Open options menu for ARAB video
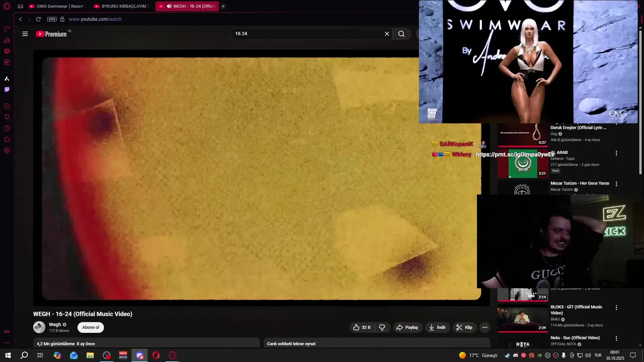Viewport: 644px width, 362px height. coord(616,153)
